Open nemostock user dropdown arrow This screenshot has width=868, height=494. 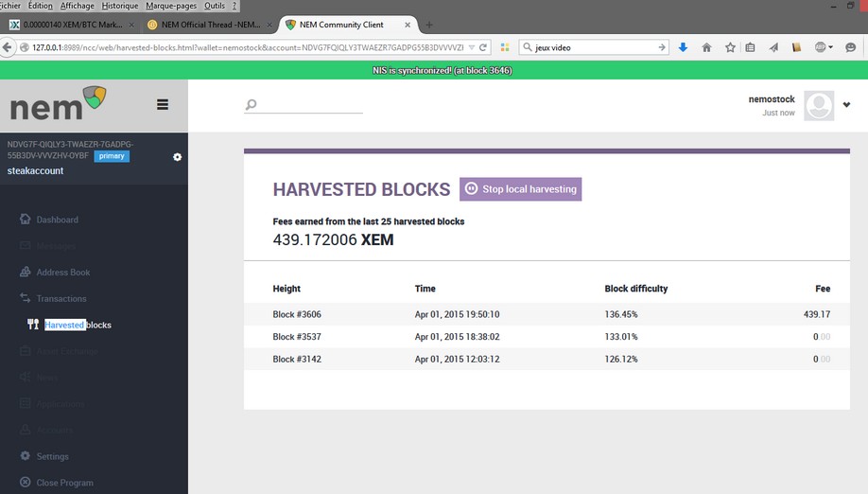pos(846,105)
